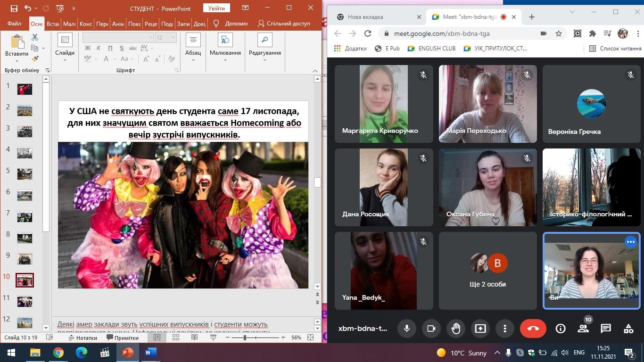This screenshot has width=644, height=362.
Task: Start Slide Show from status bar
Action: [213, 337]
